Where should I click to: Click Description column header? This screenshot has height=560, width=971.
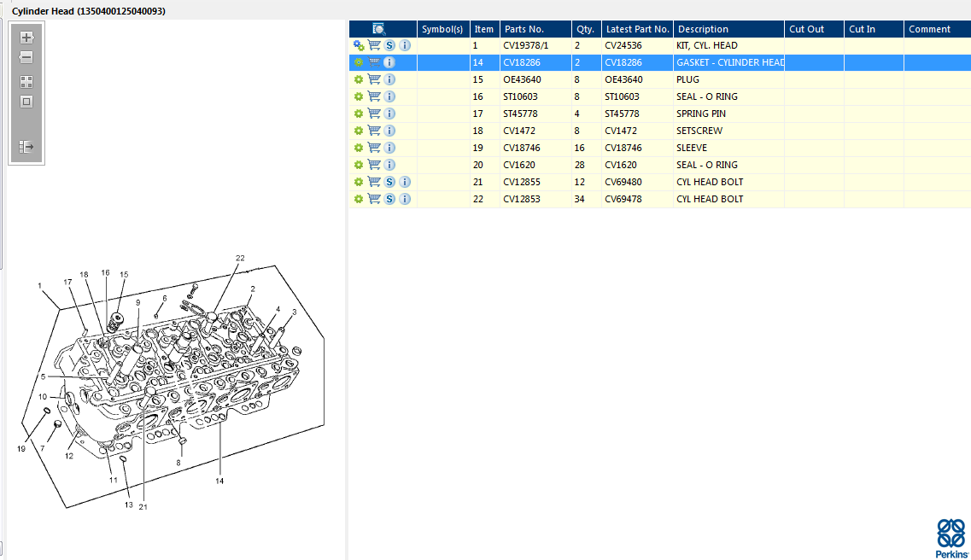point(728,29)
